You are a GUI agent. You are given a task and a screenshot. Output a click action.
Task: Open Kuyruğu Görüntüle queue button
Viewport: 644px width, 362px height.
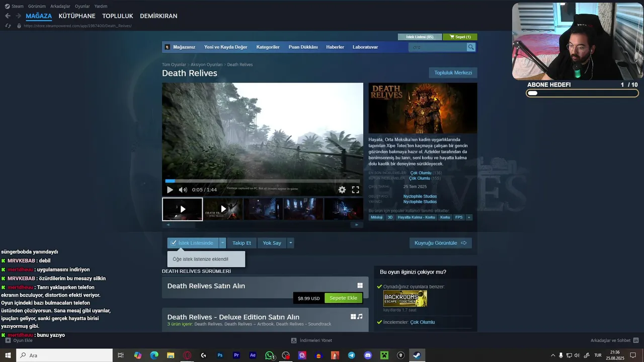click(x=440, y=243)
